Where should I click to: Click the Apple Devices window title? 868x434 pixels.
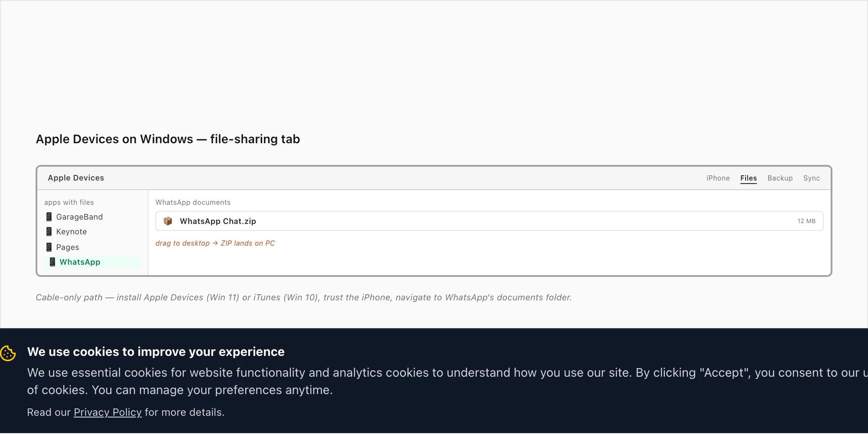point(76,178)
